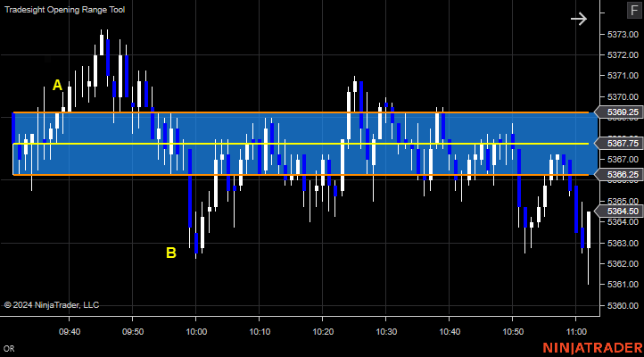Click the 10:30 time axis label
Image resolution: width=644 pixels, height=357 pixels.
tap(386, 331)
